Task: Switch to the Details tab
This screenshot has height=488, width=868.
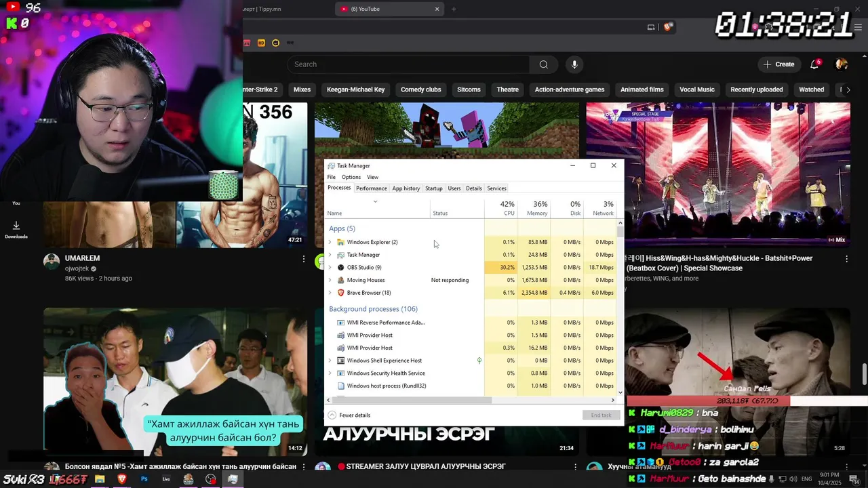Action: pyautogui.click(x=474, y=188)
